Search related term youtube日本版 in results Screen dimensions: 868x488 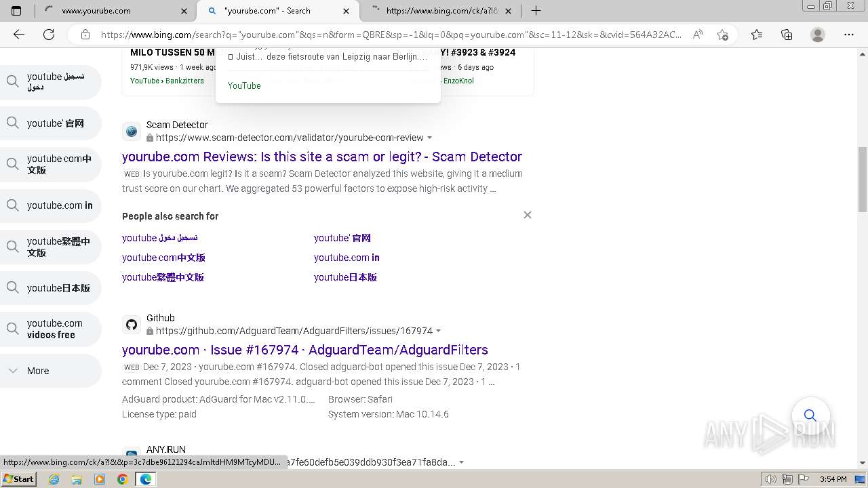tap(345, 277)
